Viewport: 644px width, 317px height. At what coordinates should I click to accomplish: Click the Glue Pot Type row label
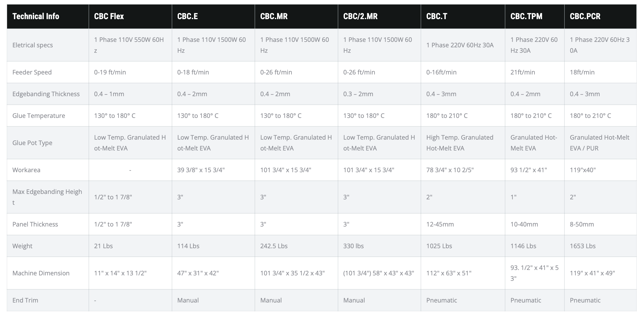(32, 143)
